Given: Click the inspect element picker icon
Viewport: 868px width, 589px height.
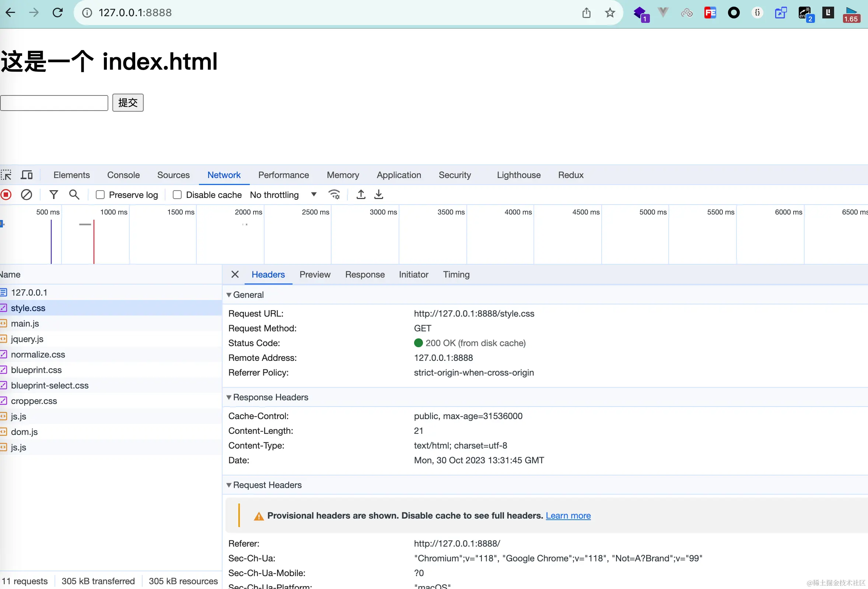Looking at the screenshot, I should (x=6, y=175).
